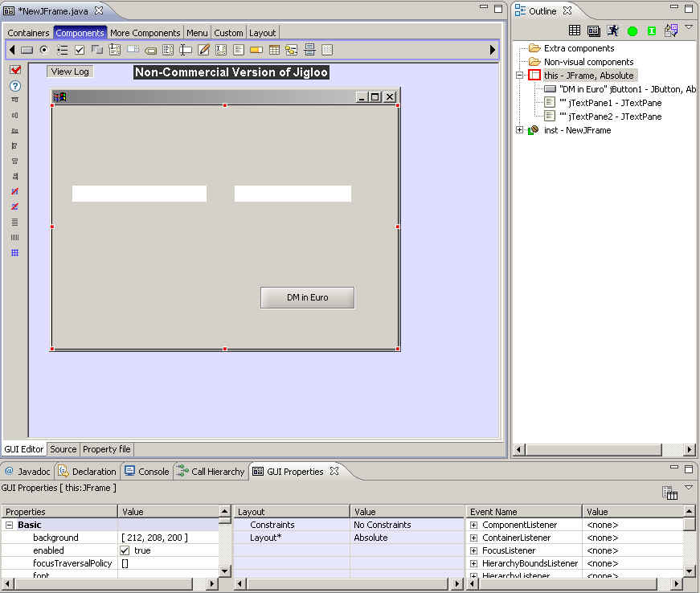Select the JTable palette component
The image size is (700, 593).
point(274,50)
